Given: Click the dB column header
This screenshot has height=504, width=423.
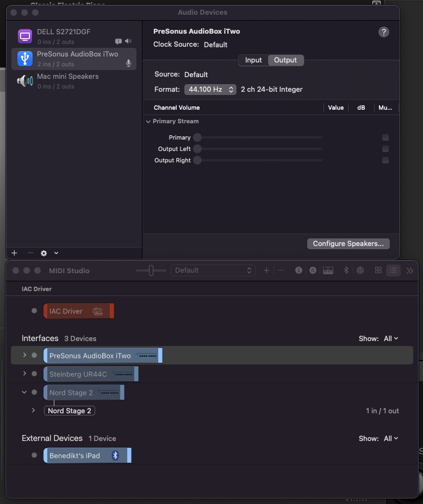Looking at the screenshot, I should tap(361, 108).
